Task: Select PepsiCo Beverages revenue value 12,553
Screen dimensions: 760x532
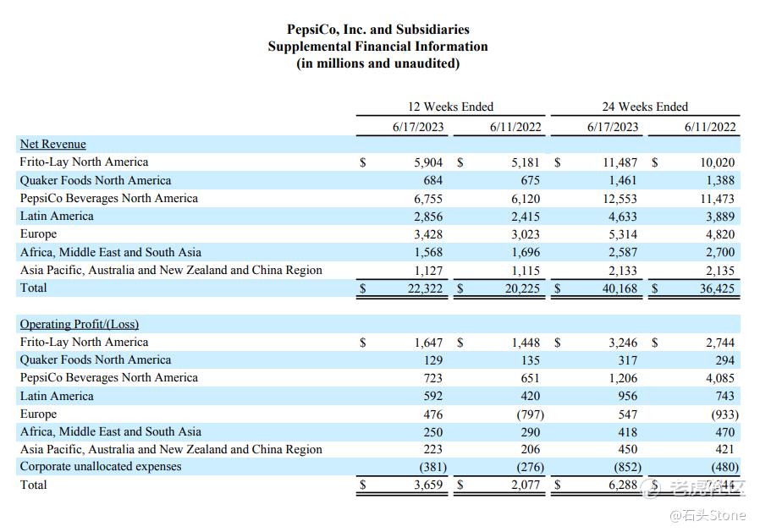Action: point(620,199)
